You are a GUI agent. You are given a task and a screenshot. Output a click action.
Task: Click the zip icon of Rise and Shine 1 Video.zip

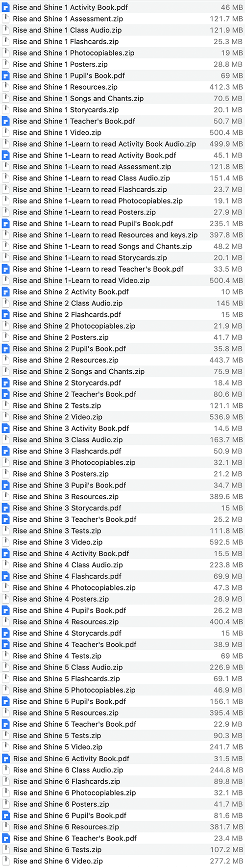coord(6,132)
